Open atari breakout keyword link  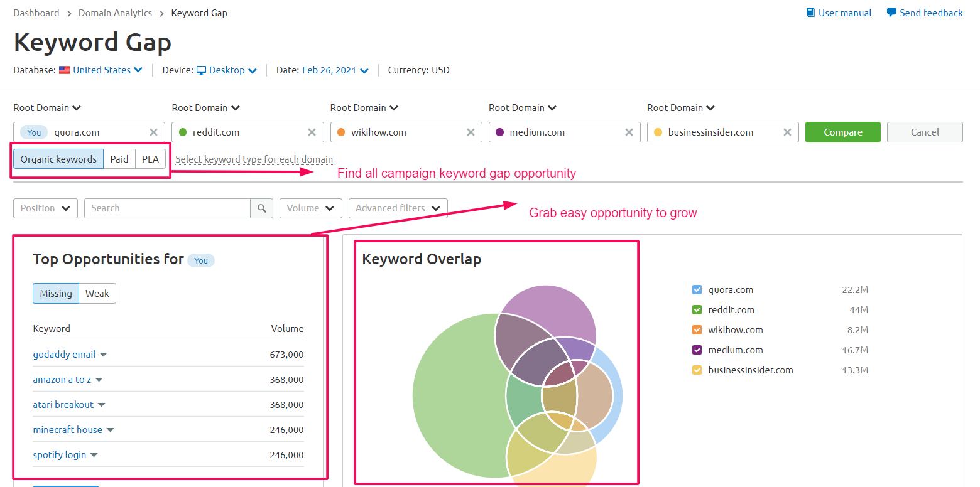click(x=63, y=405)
